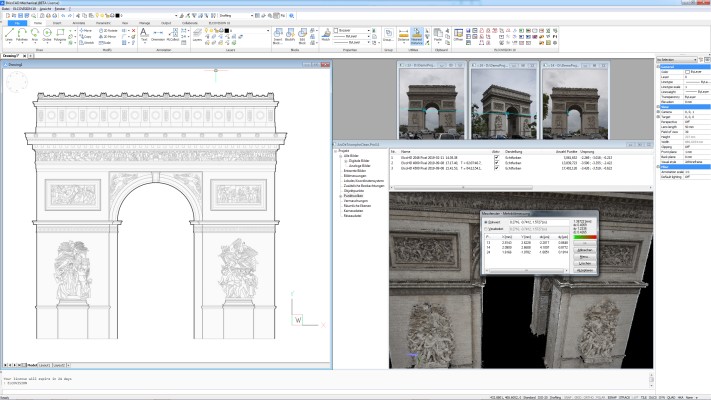The width and height of the screenshot is (711, 400).
Task: Switch to the Insert ribbon tab
Action: tap(57, 23)
